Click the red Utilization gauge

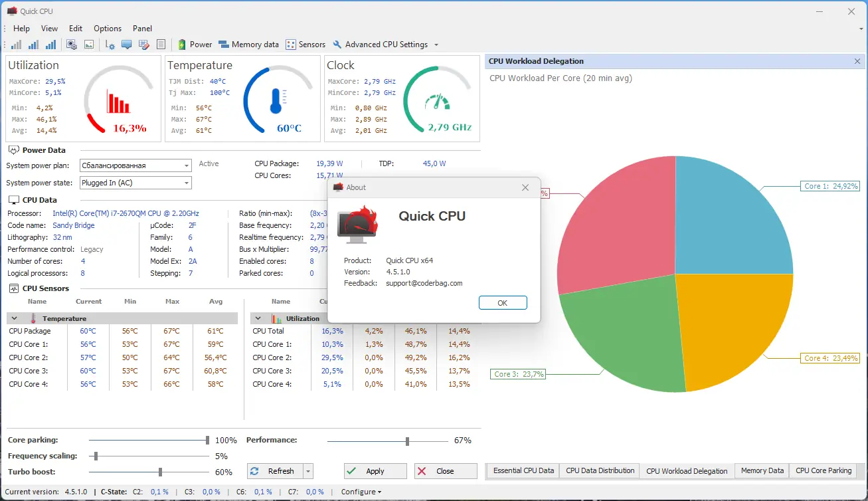tap(118, 99)
